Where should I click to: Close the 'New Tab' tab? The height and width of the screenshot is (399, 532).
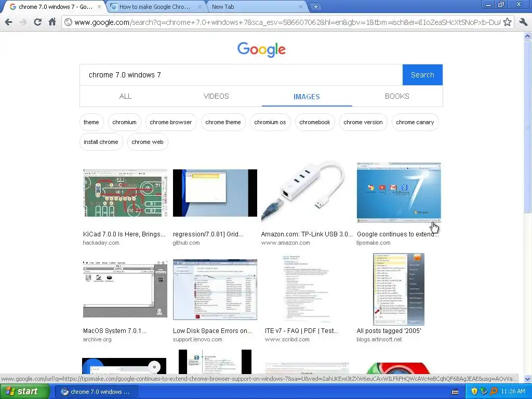pyautogui.click(x=301, y=7)
